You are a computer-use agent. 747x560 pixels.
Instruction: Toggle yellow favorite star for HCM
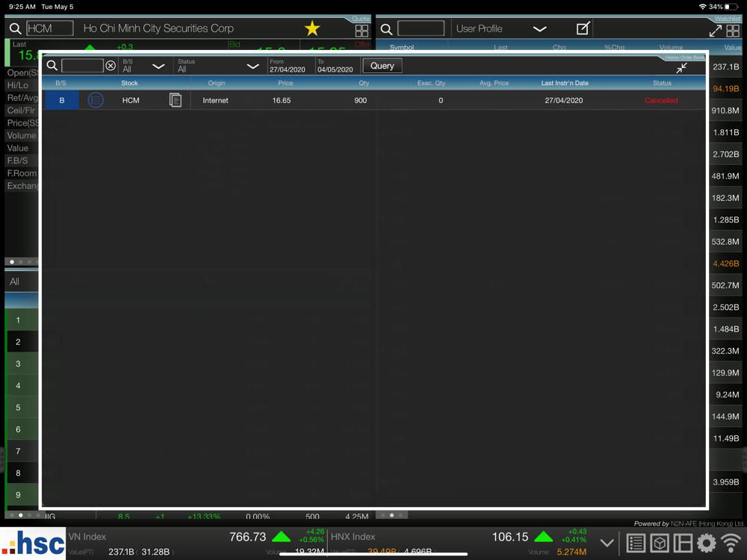coord(312,28)
